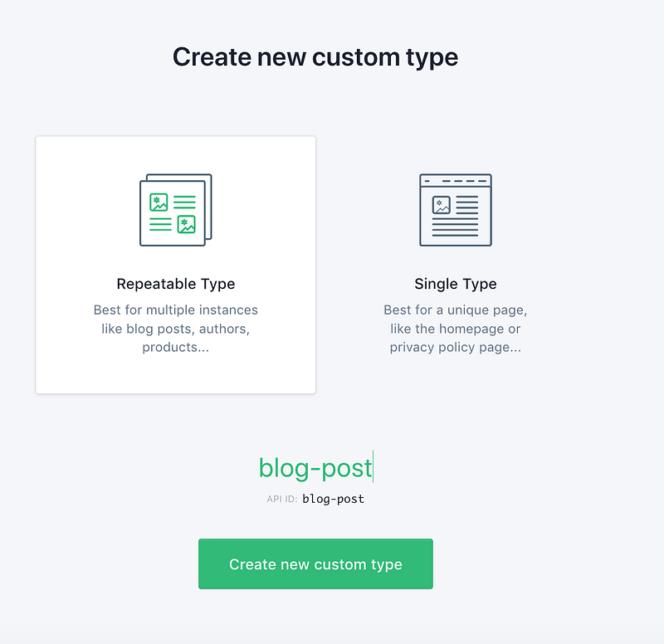
Task: Choose the "Single Type" title label
Action: click(x=456, y=284)
